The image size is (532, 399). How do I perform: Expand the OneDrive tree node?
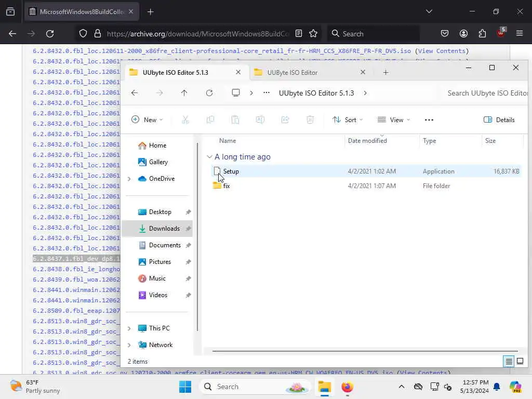pos(129,179)
